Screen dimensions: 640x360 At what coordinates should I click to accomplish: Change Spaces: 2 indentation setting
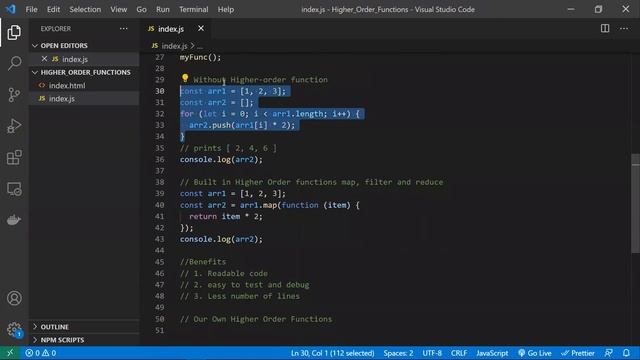(398, 353)
